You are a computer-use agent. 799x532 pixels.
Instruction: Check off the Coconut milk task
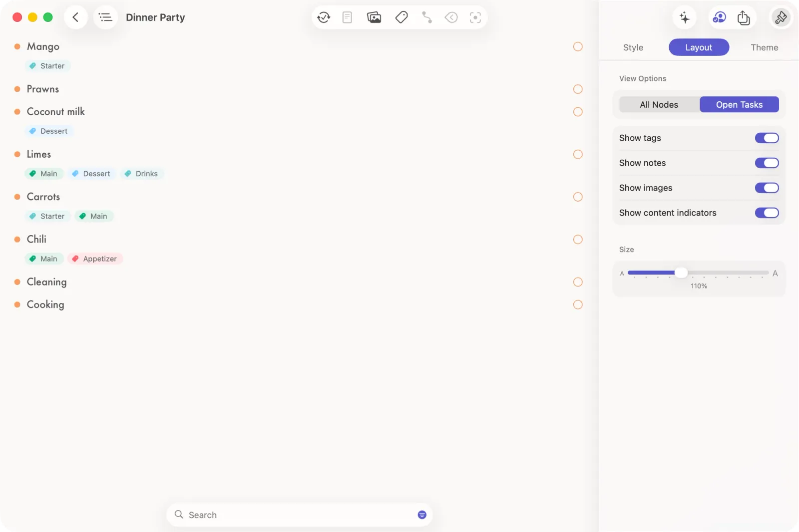[578, 112]
